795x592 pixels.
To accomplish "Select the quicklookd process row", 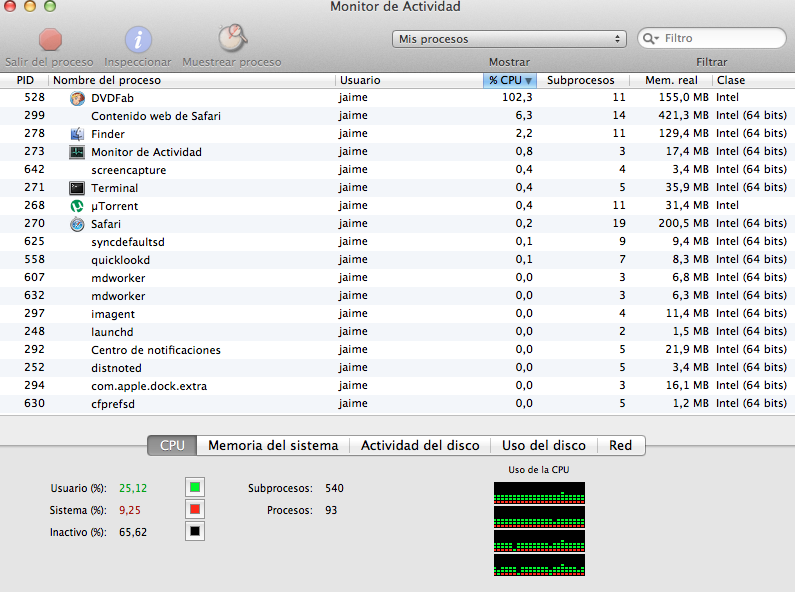I will click(x=398, y=260).
